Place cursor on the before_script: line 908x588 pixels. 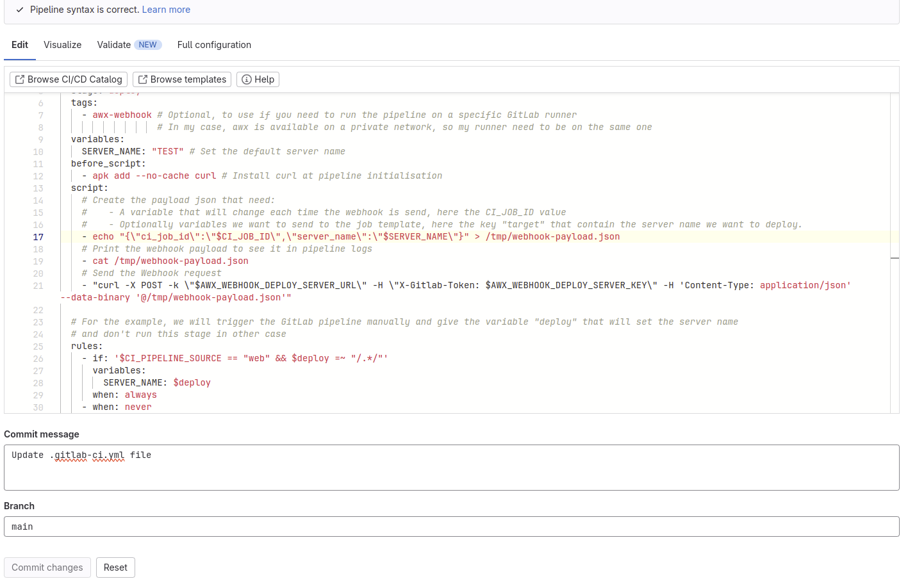coord(108,164)
